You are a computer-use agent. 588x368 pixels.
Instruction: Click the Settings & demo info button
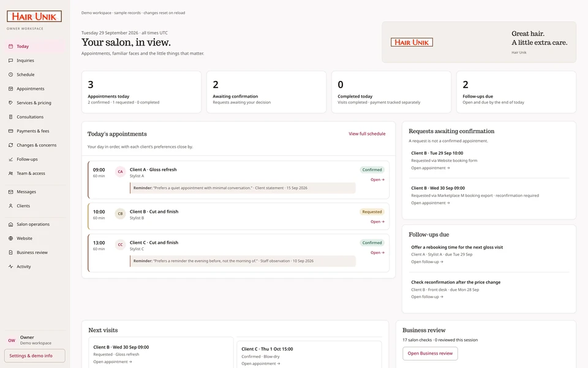tap(34, 356)
